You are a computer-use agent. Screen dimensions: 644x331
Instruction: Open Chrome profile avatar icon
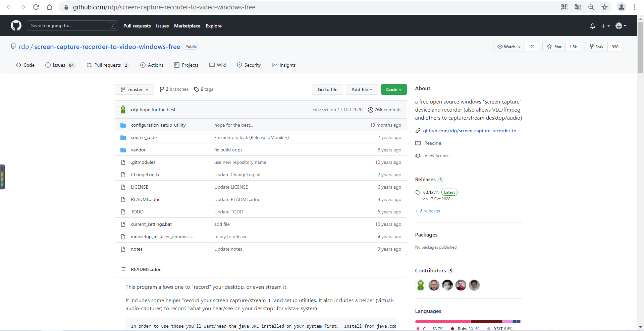click(621, 7)
